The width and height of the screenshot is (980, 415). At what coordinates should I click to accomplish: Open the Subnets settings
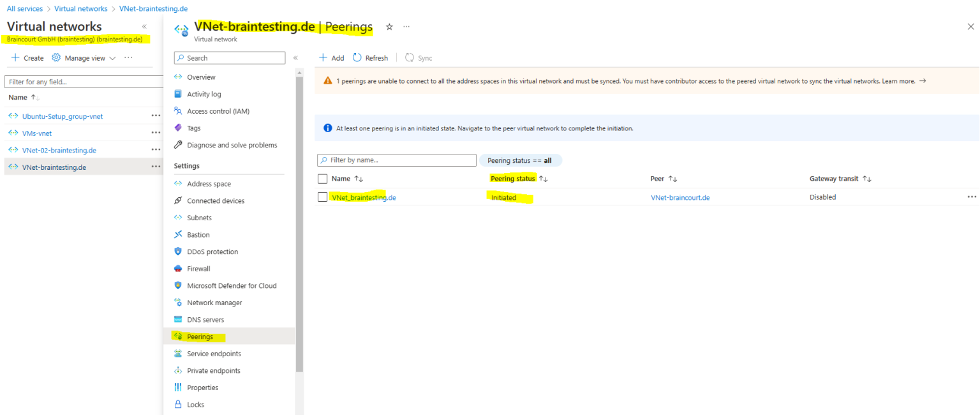pyautogui.click(x=197, y=217)
